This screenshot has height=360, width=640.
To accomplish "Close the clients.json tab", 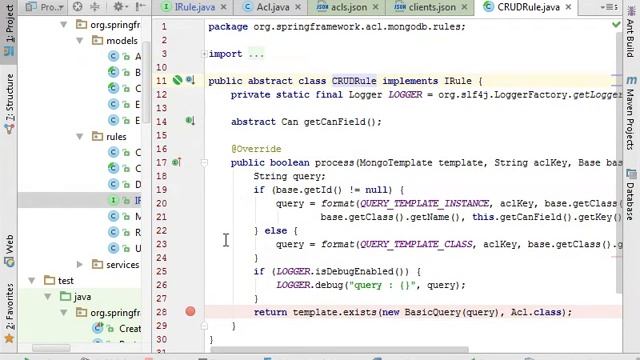I will tap(464, 7).
